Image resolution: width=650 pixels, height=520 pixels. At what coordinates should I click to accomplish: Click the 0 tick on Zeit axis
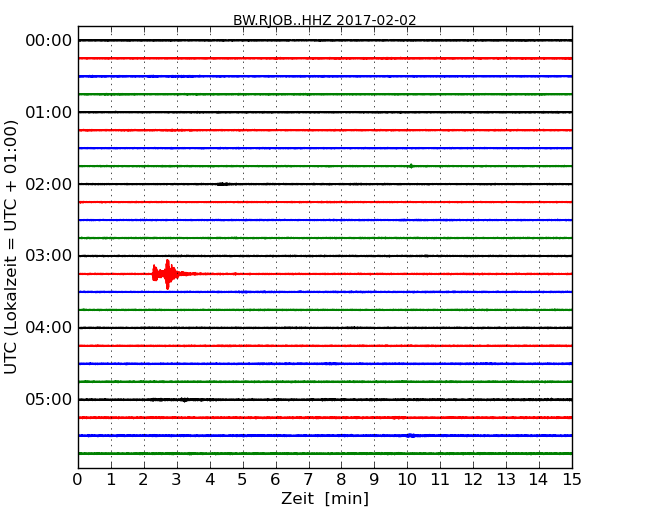(78, 480)
